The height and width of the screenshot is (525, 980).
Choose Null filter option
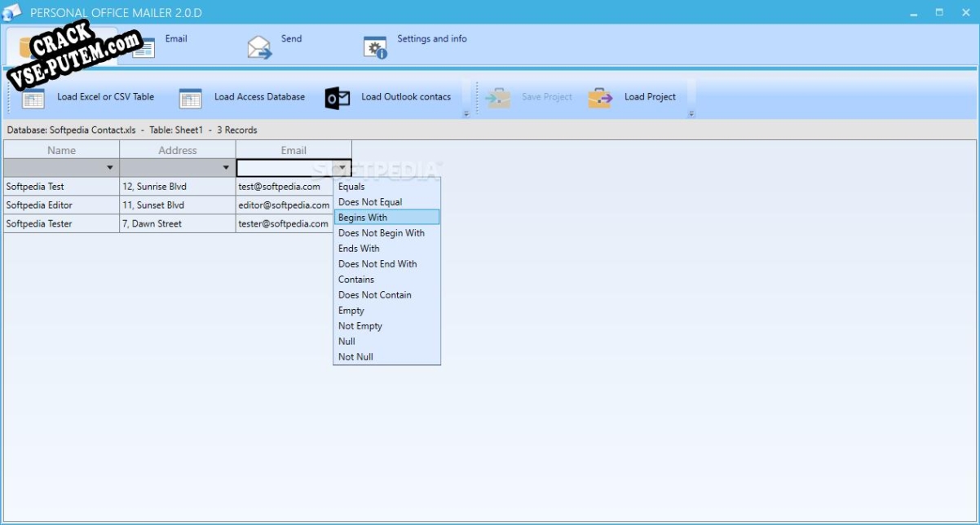coord(387,342)
